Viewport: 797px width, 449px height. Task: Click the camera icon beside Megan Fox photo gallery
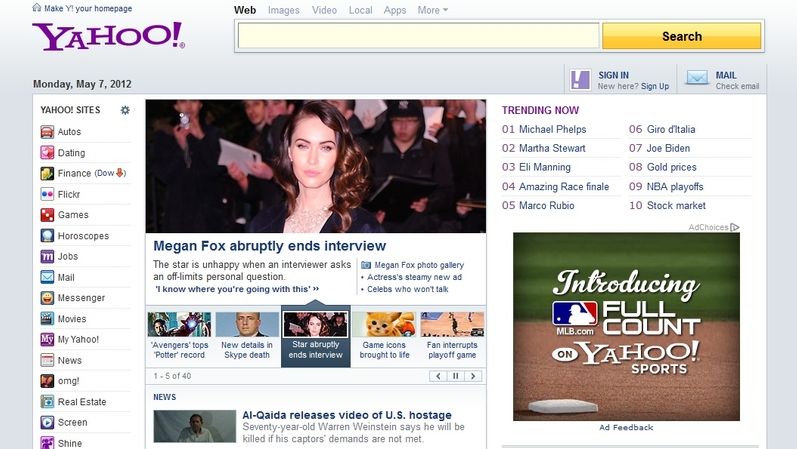click(x=365, y=265)
